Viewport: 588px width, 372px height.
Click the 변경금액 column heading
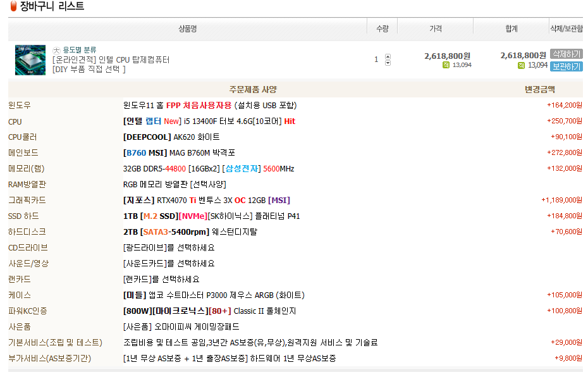pos(539,89)
